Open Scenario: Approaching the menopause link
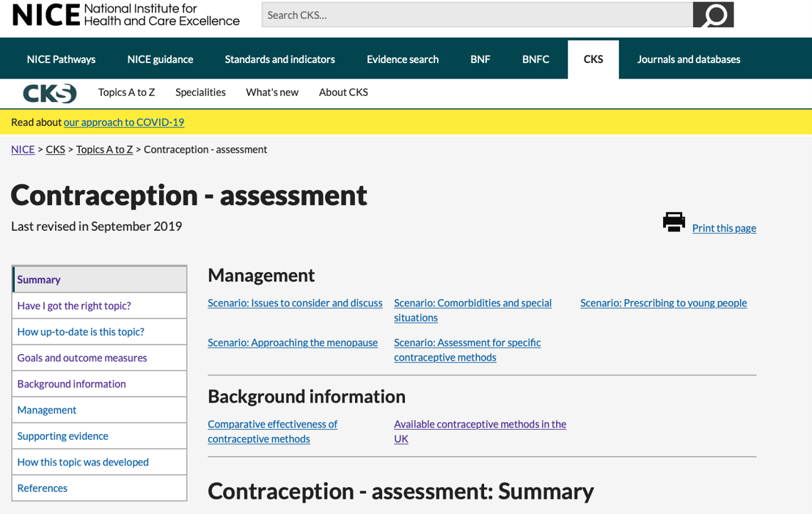The height and width of the screenshot is (514, 812). coord(293,342)
